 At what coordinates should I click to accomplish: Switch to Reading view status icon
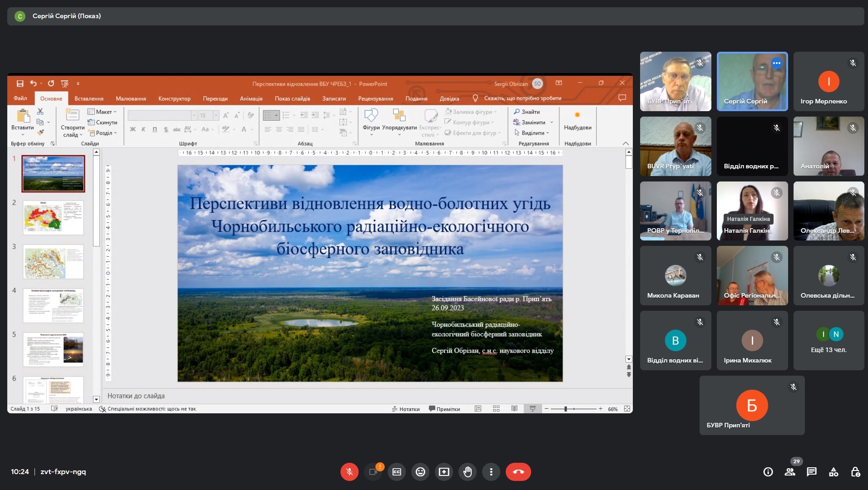[x=514, y=409]
